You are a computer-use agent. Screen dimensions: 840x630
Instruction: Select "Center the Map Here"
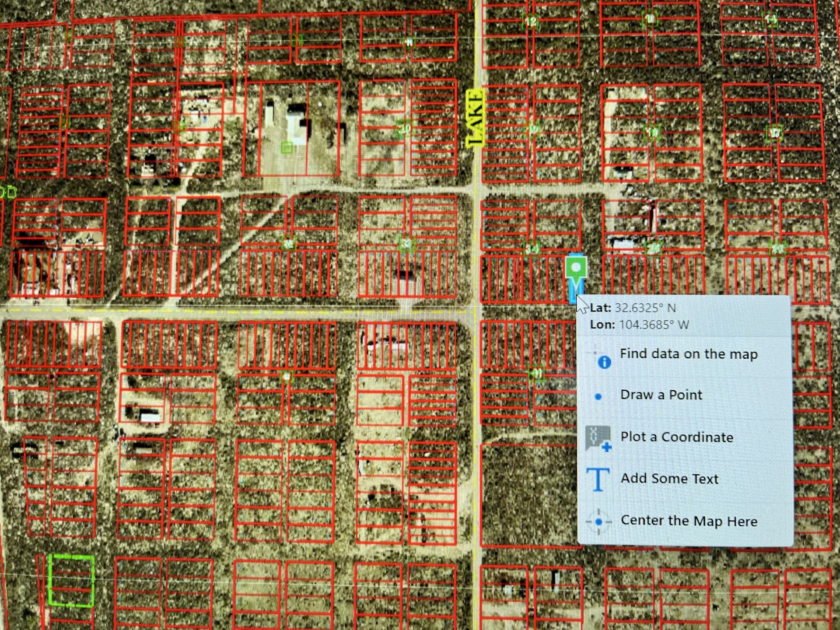point(689,521)
